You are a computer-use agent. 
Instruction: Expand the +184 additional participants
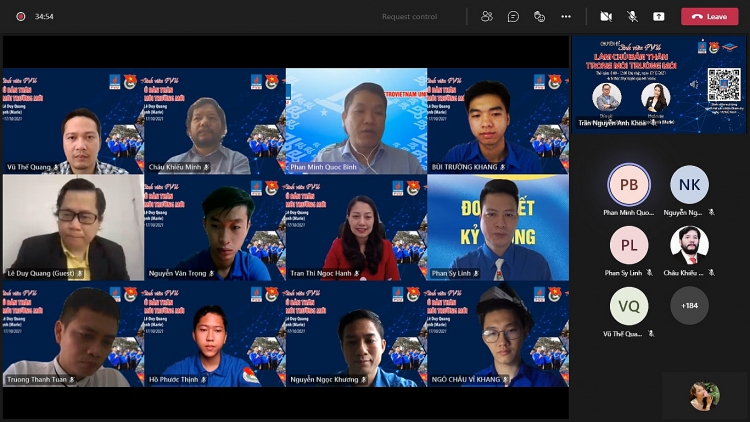click(x=689, y=305)
